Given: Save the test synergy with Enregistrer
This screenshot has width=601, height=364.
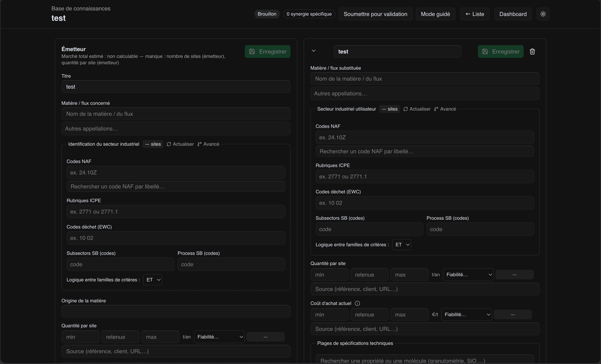Looking at the screenshot, I should click(500, 51).
